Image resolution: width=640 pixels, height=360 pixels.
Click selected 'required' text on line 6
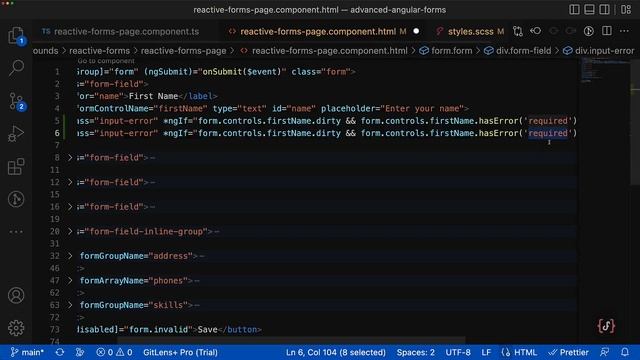point(548,133)
